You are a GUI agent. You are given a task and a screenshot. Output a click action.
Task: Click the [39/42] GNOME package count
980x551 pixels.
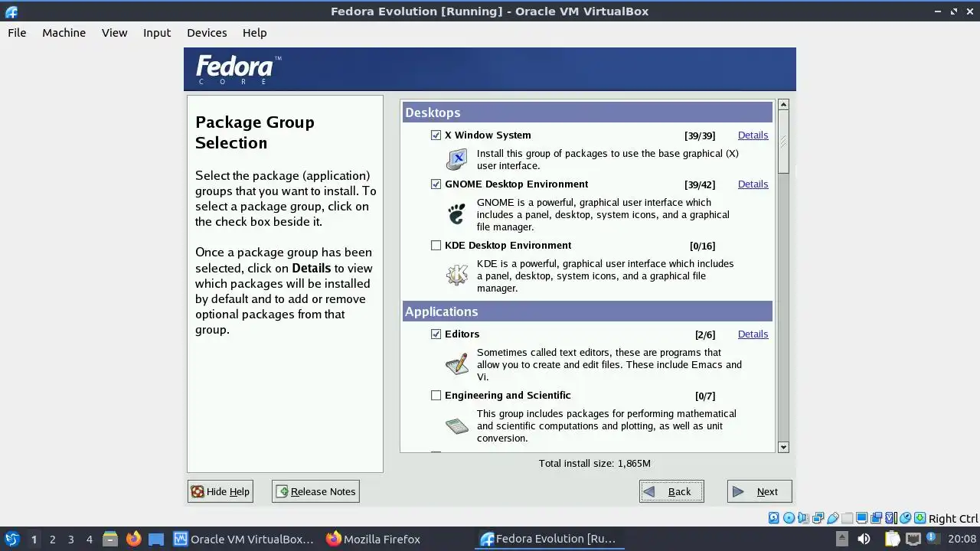click(700, 185)
